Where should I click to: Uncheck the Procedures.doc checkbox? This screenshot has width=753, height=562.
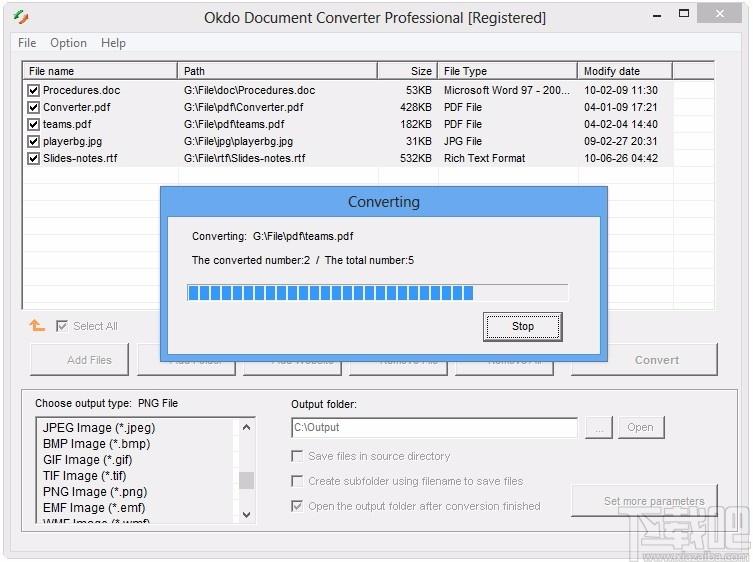click(x=33, y=90)
